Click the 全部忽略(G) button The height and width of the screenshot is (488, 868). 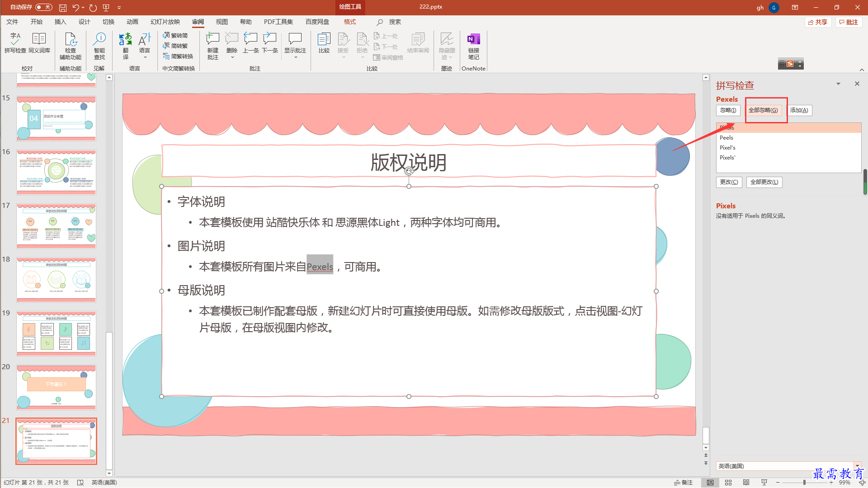pyautogui.click(x=763, y=110)
